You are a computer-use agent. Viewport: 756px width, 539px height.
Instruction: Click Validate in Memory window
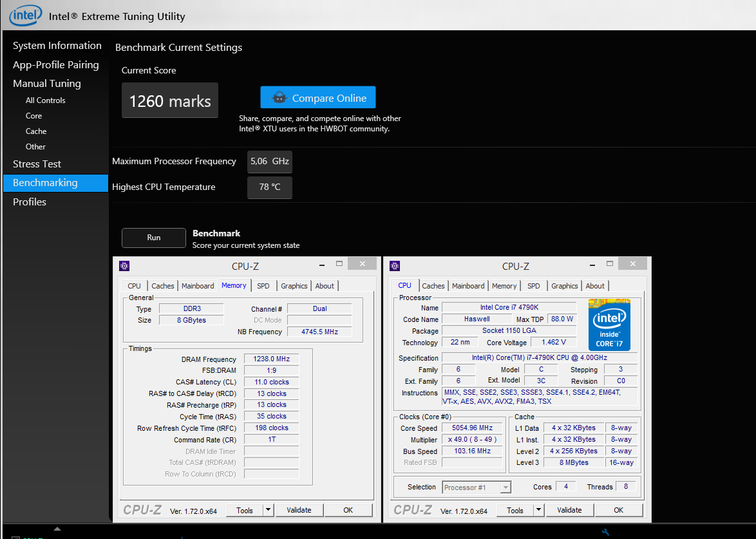coord(299,510)
